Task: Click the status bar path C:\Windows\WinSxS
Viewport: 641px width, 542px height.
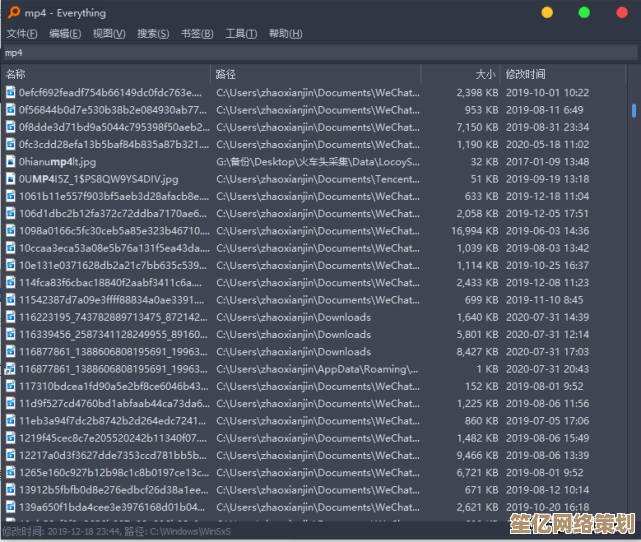Action: pyautogui.click(x=191, y=531)
